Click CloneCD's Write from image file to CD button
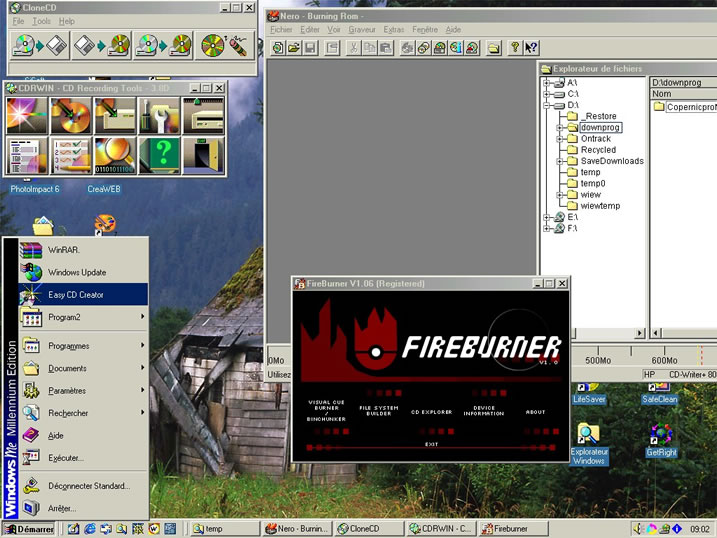Viewport: 717px width, 538px height. [x=102, y=45]
